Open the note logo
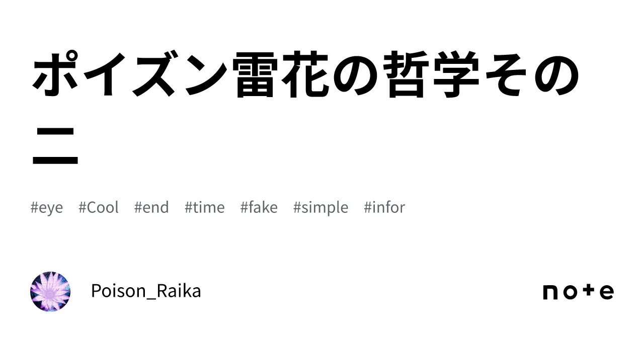Image resolution: width=644 pixels, height=337 pixels. [x=579, y=292]
